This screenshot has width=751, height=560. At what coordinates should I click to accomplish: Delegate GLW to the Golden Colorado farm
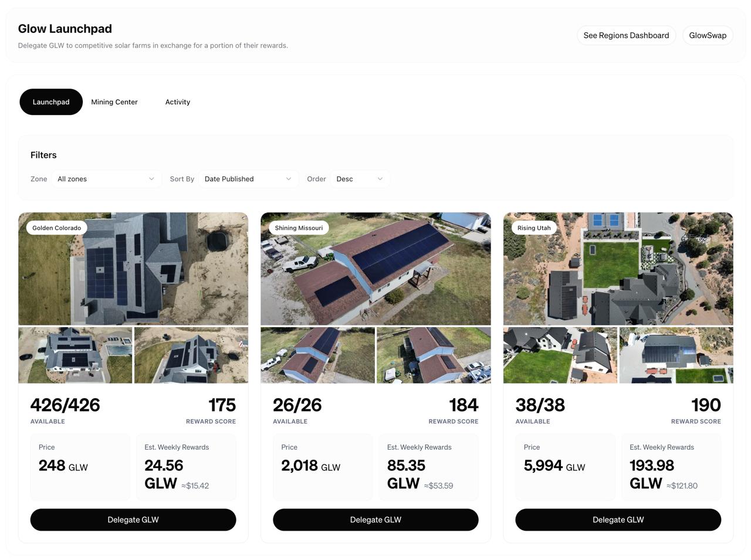[133, 520]
